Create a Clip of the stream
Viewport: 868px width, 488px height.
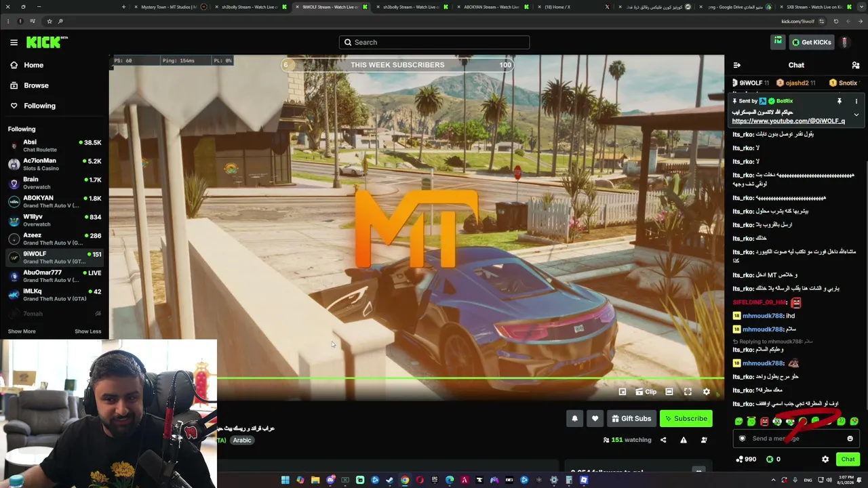click(x=646, y=392)
